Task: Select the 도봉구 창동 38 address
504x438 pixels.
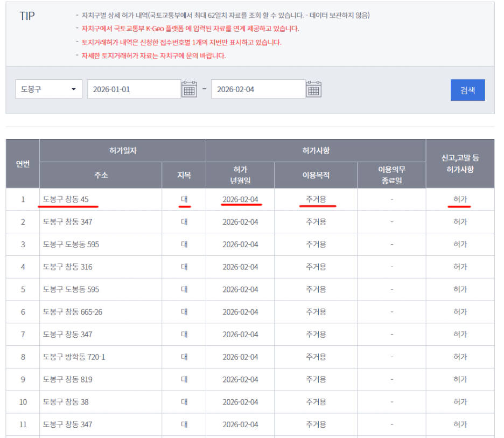Action: tap(66, 402)
